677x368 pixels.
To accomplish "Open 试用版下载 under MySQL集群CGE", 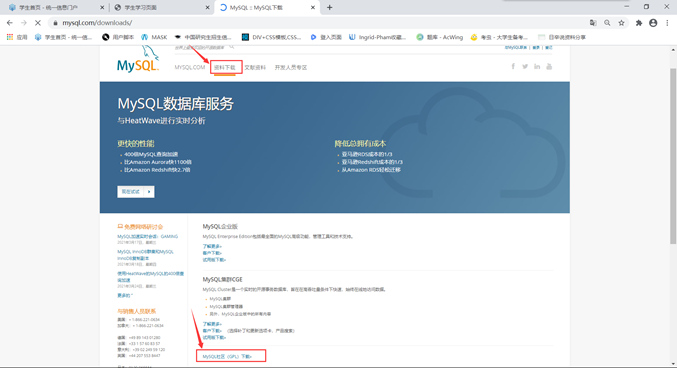I will point(214,338).
